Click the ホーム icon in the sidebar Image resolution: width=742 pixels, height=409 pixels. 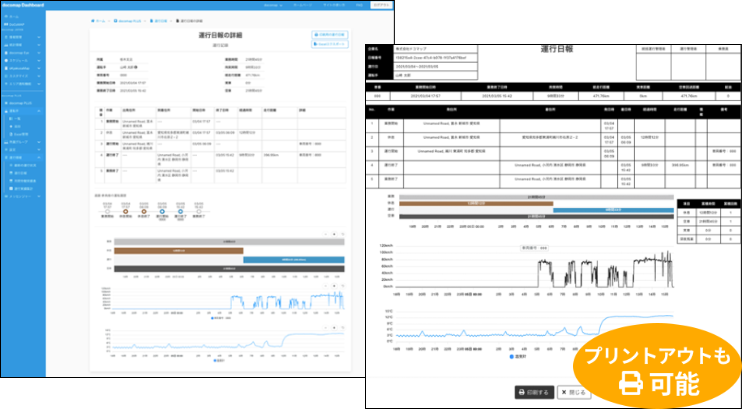7,18
